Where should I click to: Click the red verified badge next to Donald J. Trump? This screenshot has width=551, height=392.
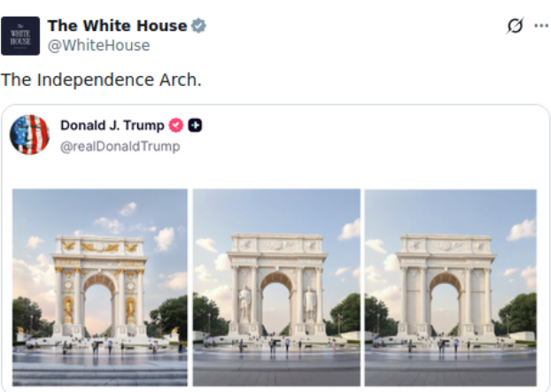click(x=176, y=126)
